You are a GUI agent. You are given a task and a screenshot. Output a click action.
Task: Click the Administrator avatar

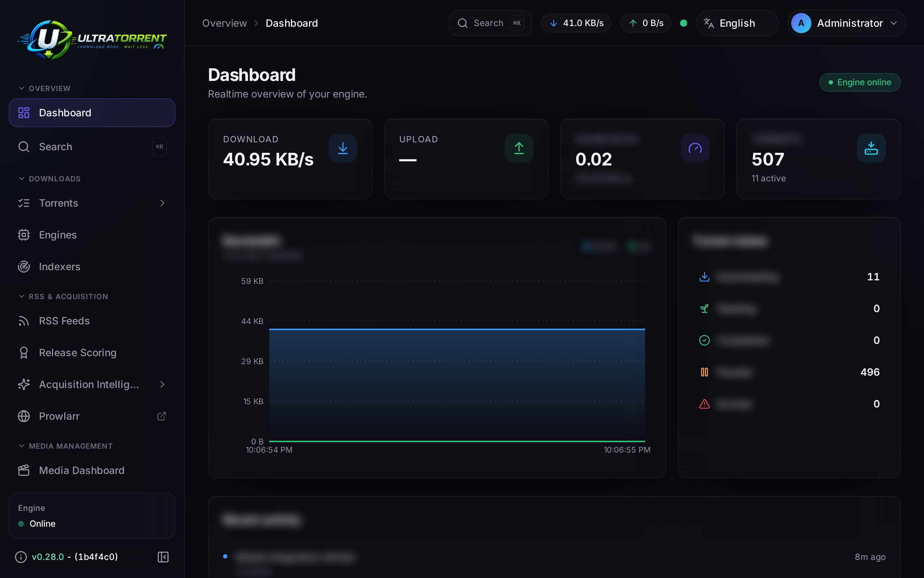(801, 23)
